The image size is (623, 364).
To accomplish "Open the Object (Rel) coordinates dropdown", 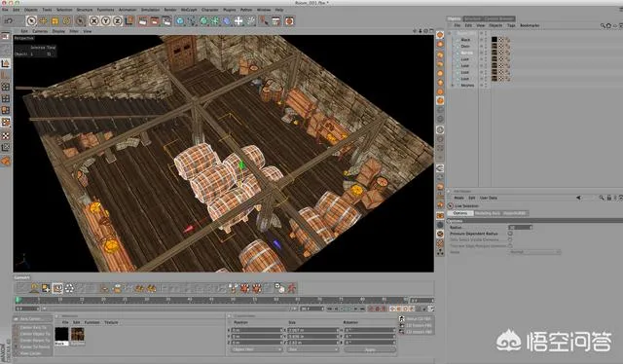I will [x=257, y=349].
